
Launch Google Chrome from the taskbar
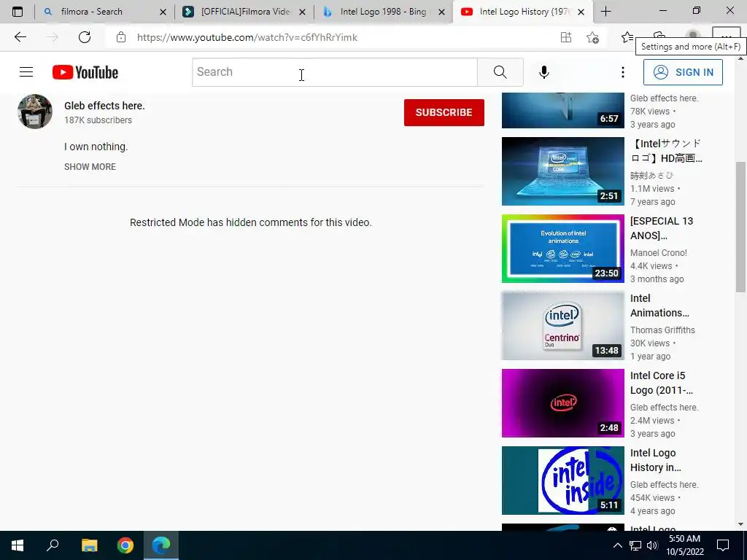[125, 545]
